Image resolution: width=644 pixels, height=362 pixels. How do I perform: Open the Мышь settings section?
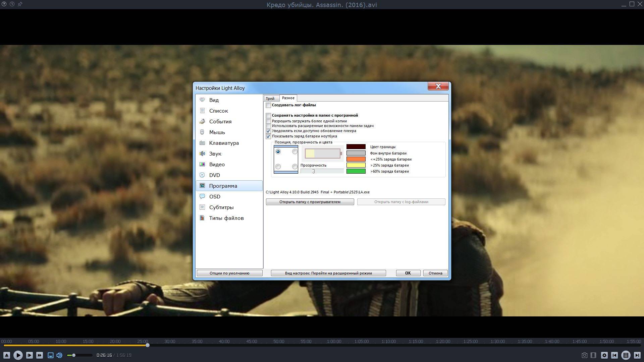click(x=229, y=132)
